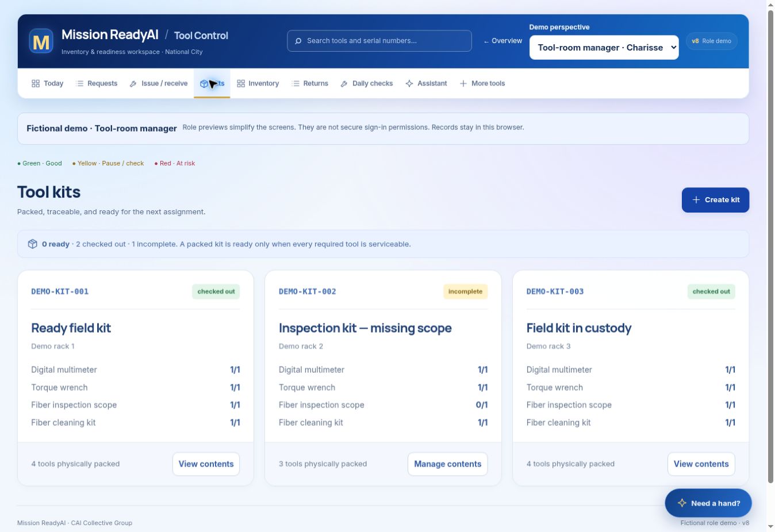Click Inspection kit — missing scope title

pyautogui.click(x=365, y=328)
